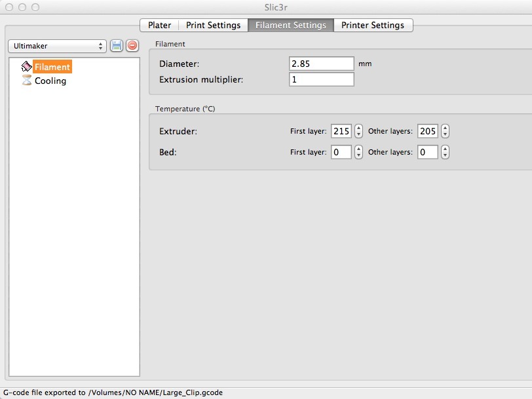Click the Extrusion multiplier input field

(321, 79)
